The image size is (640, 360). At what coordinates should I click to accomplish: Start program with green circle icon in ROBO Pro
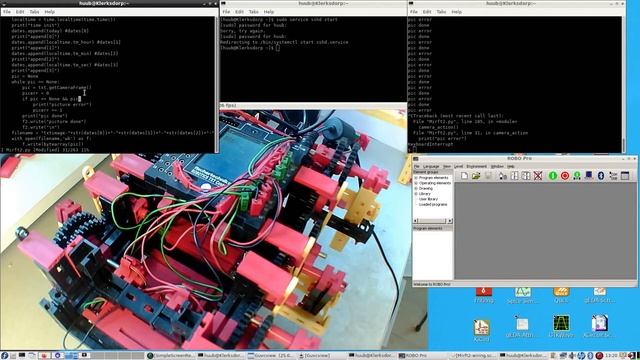point(553,176)
